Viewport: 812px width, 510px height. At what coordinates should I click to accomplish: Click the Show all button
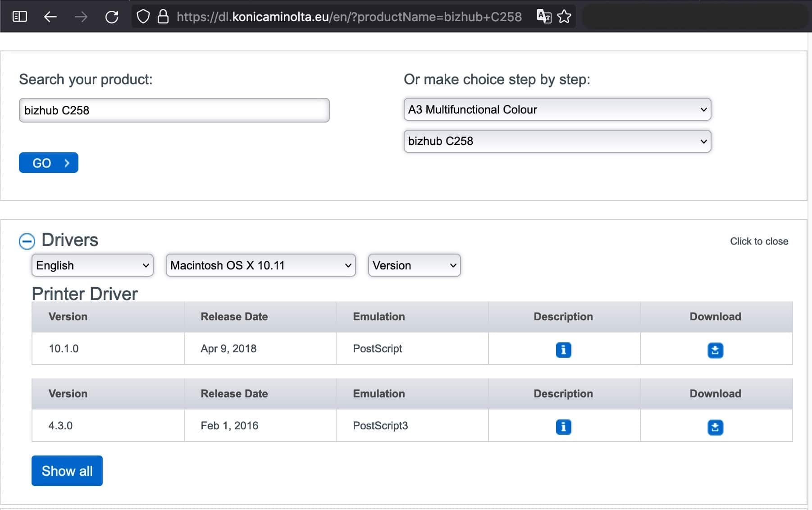67,471
